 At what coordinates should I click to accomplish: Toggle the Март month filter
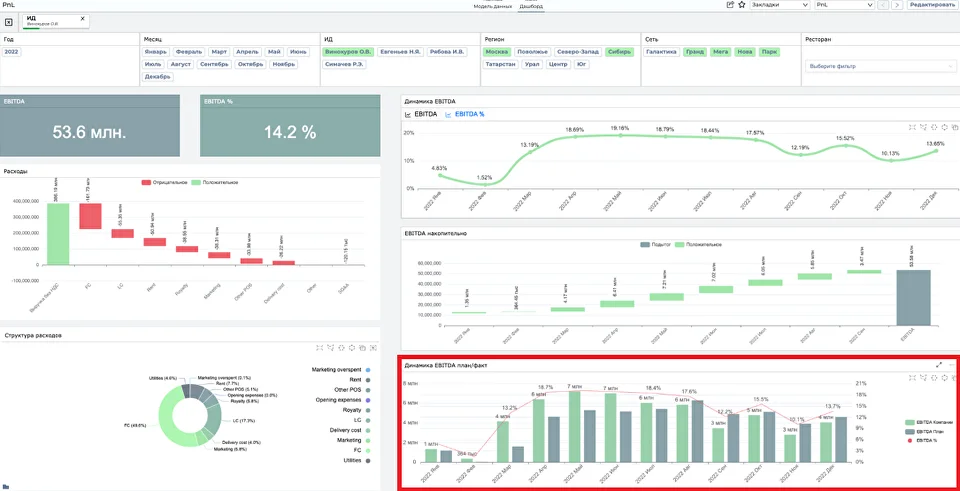[219, 52]
